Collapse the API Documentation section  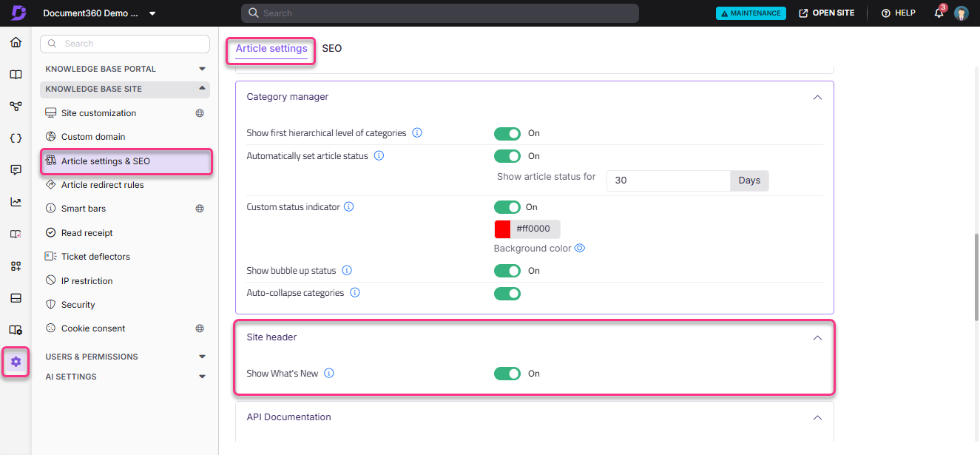click(817, 417)
